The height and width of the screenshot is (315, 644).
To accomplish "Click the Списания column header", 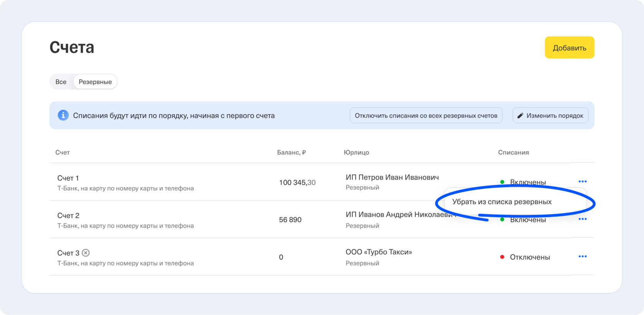I will [513, 153].
